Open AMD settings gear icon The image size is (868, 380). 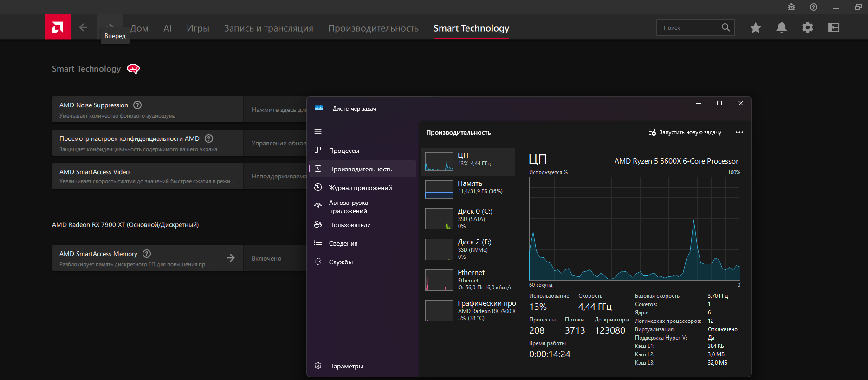[x=807, y=27]
